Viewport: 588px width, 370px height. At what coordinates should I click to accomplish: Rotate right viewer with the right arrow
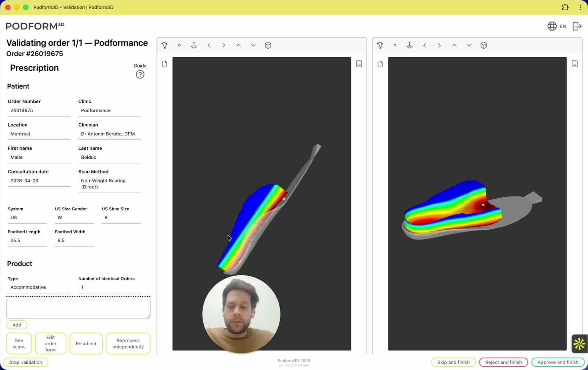click(439, 45)
